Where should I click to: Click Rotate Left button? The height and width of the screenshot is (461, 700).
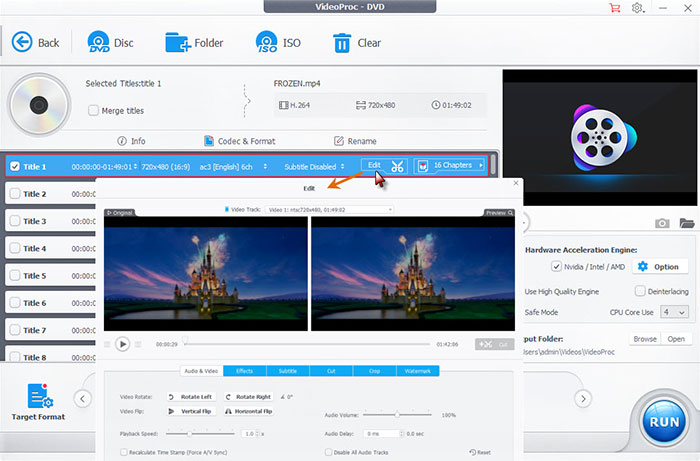click(191, 397)
